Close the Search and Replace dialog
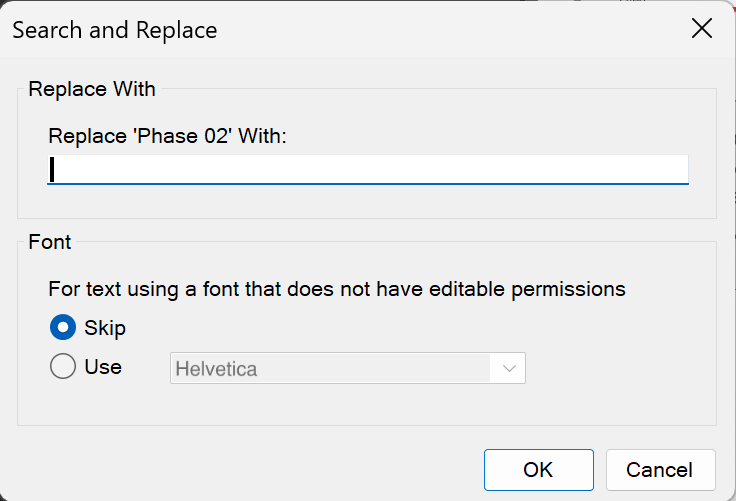 point(702,28)
